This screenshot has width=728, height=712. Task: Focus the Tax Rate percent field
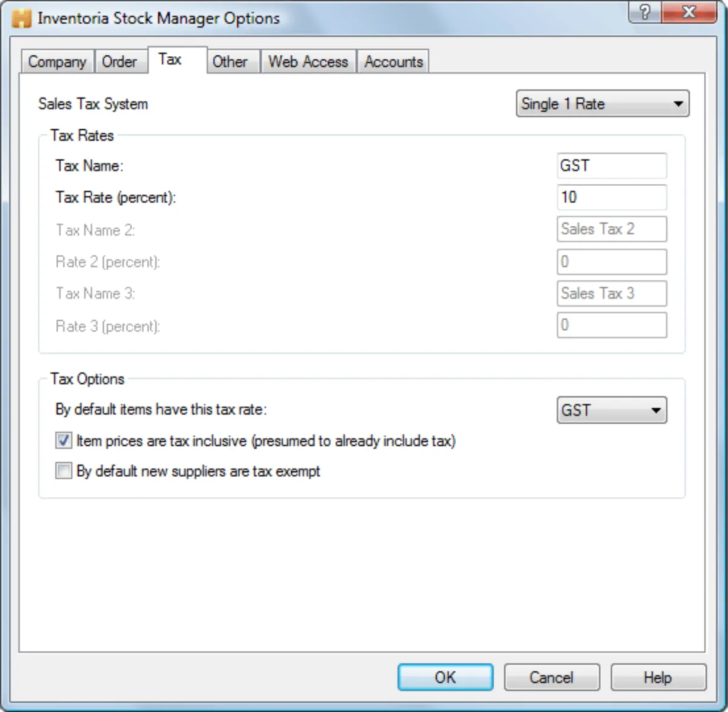612,197
